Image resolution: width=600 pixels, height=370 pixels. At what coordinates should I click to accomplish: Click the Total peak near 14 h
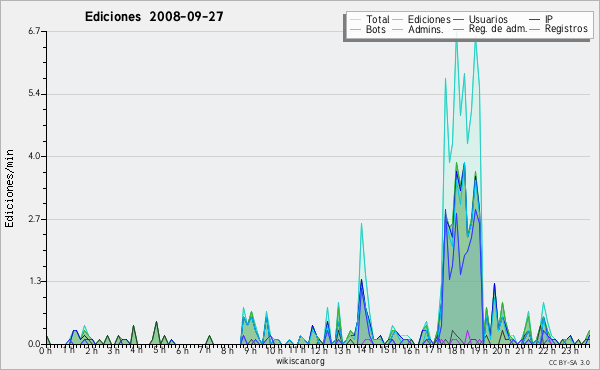(x=361, y=224)
